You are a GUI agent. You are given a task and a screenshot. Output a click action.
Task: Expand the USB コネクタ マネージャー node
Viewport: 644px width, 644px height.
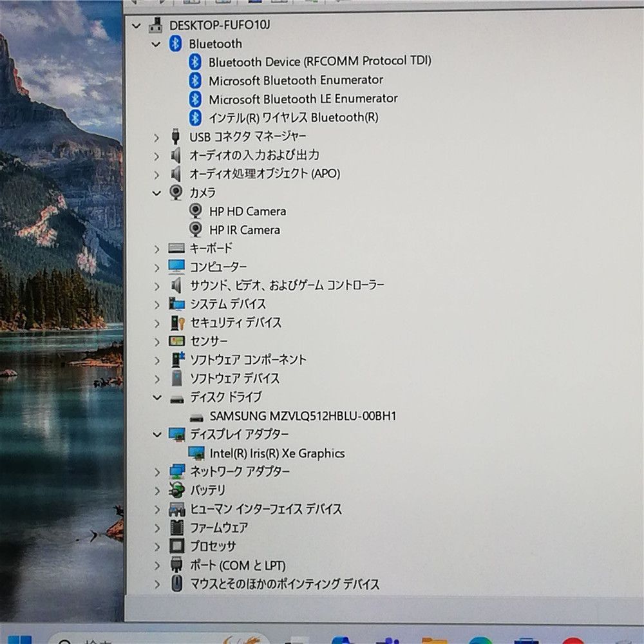coord(156,137)
